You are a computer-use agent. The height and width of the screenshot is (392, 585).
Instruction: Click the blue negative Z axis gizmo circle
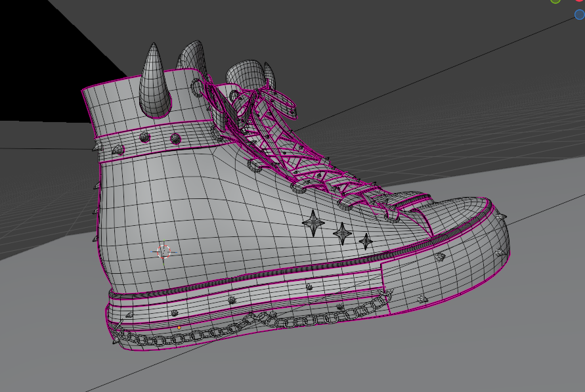click(580, 14)
